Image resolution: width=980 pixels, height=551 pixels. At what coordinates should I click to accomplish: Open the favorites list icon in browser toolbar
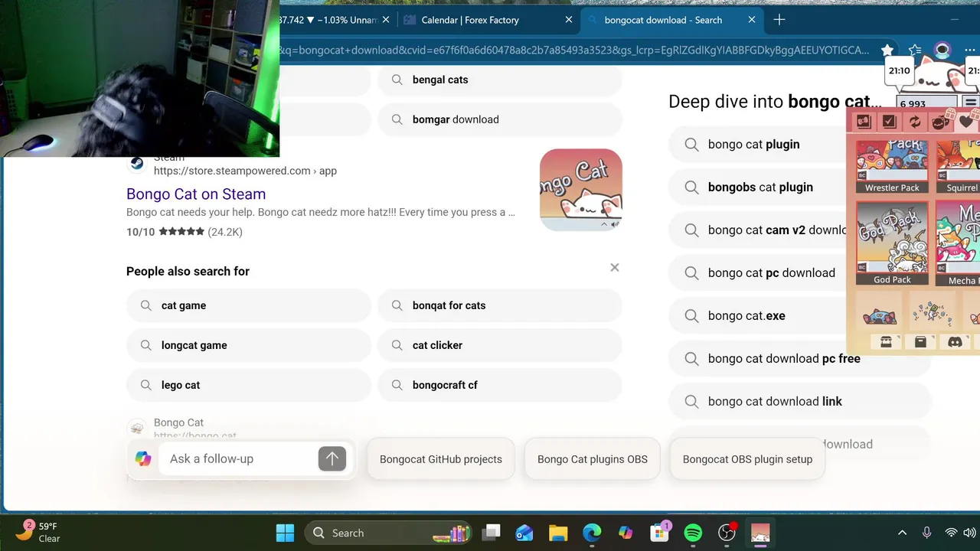(915, 50)
